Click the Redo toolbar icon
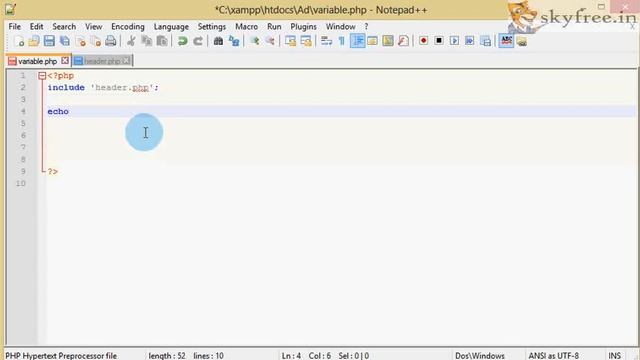The image size is (640, 360). click(x=198, y=41)
